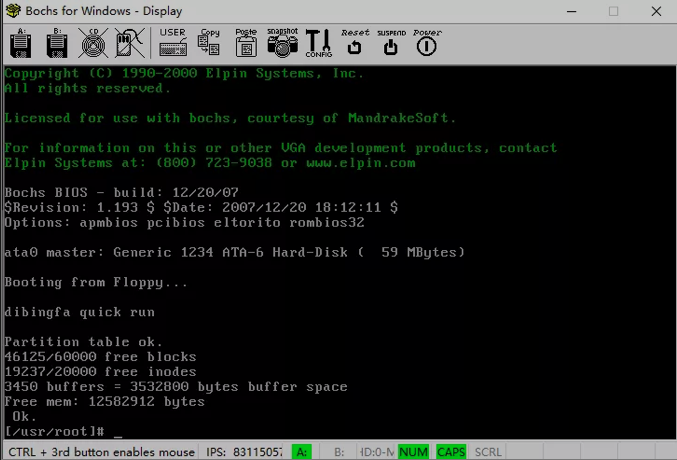Click the SCRL lock indicator
The image size is (677, 460).
(x=488, y=452)
